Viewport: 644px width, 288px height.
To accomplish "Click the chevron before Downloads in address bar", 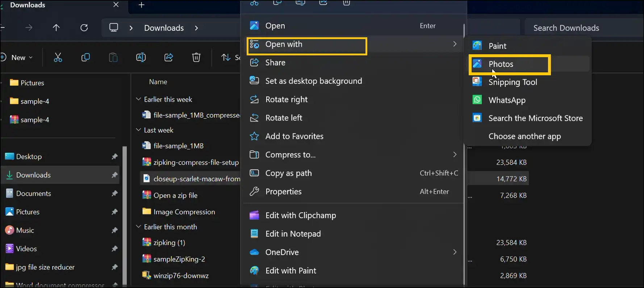I will pos(131,28).
